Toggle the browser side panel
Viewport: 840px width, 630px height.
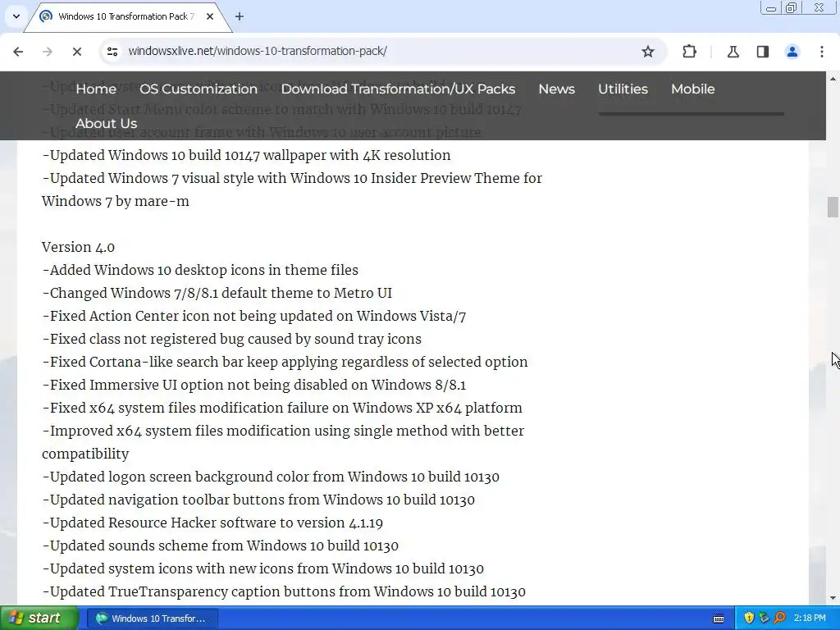(762, 52)
